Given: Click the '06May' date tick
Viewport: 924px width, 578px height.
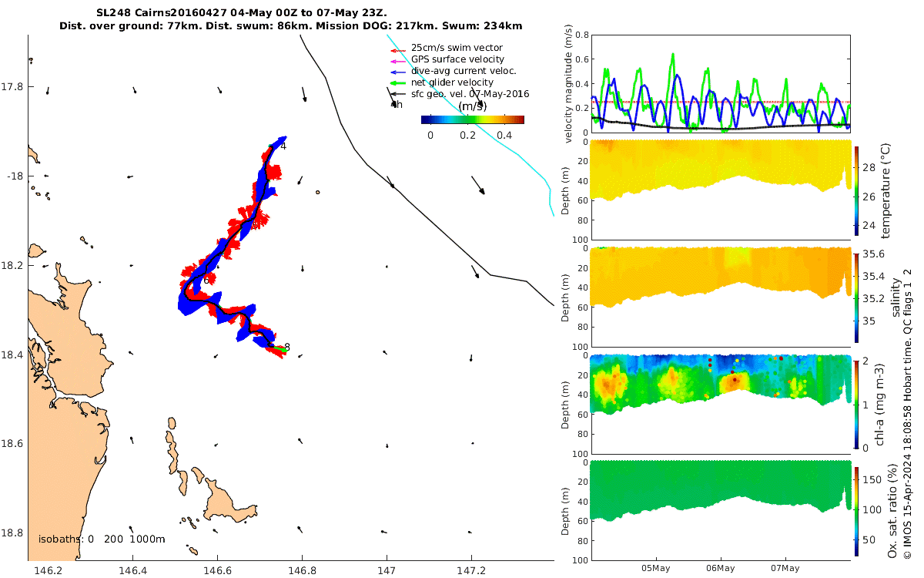Looking at the screenshot, I should point(721,568).
